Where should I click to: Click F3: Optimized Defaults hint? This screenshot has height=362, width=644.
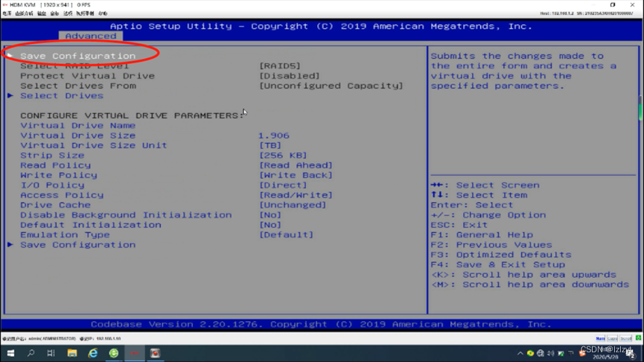501,255
